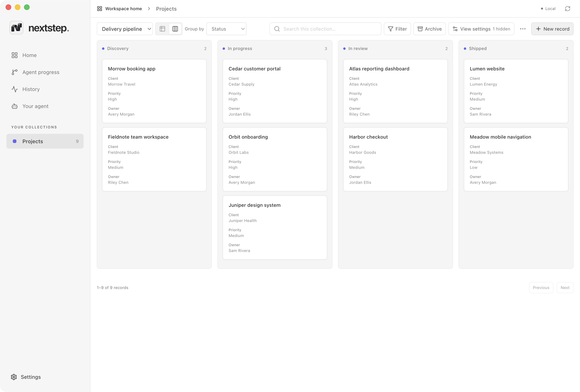
Task: Click the Archive button
Action: coord(430,29)
